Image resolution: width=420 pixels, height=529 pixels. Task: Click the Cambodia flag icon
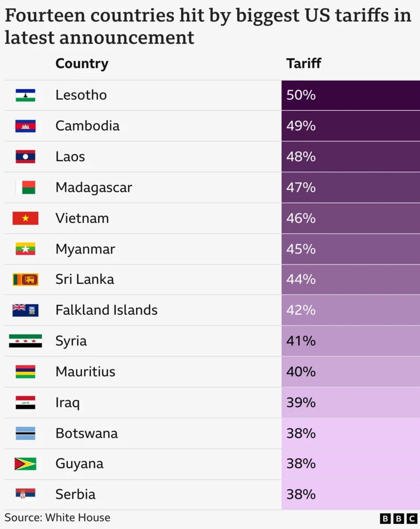25,126
